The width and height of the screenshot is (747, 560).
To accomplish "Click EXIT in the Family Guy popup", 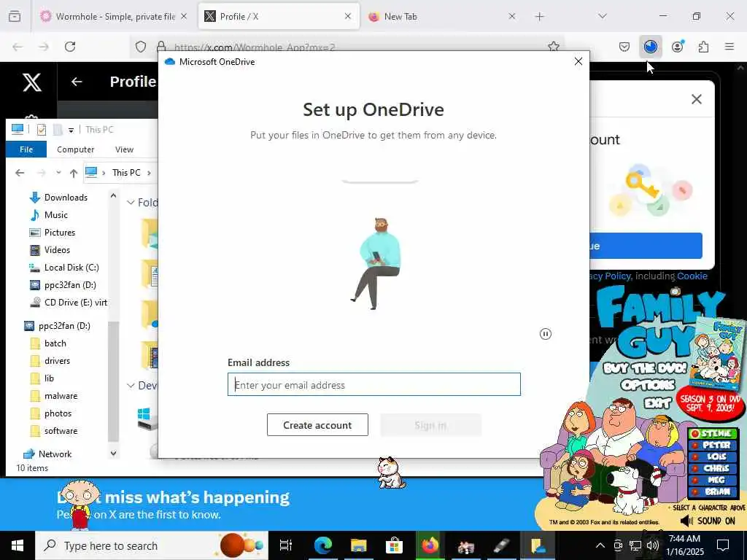I will pyautogui.click(x=658, y=403).
